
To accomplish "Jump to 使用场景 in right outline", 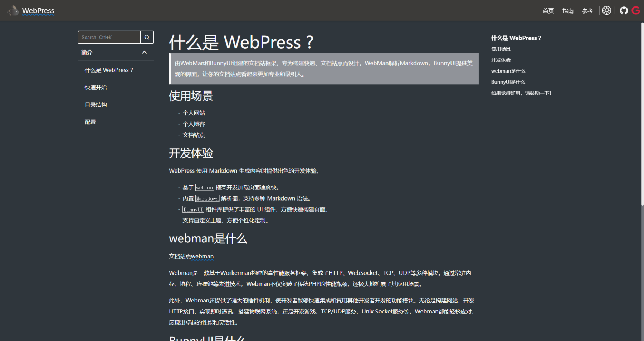I will click(501, 49).
